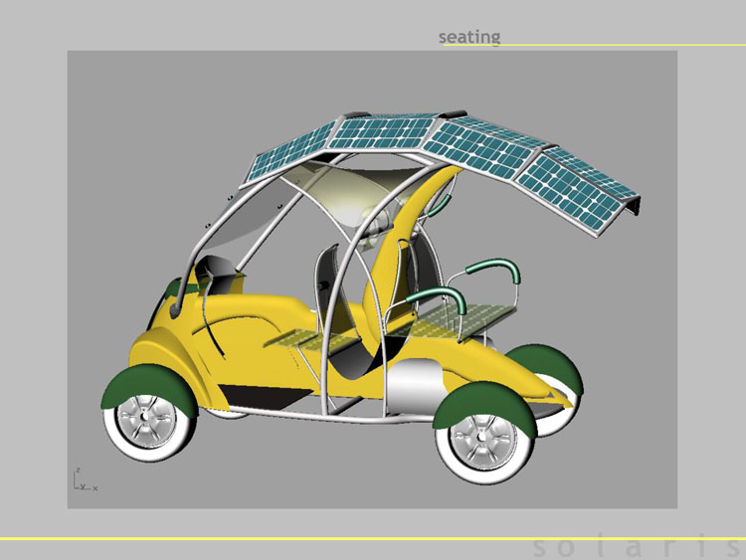The height and width of the screenshot is (560, 746).
Task: Select the rear near-side wheel hubcap
Action: tap(482, 436)
